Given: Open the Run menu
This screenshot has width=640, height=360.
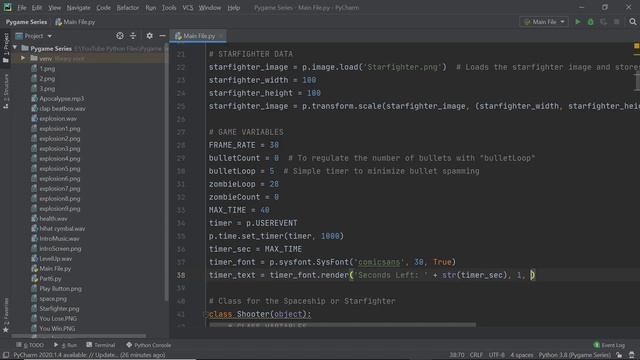Looking at the screenshot, I should pyautogui.click(x=151, y=7).
